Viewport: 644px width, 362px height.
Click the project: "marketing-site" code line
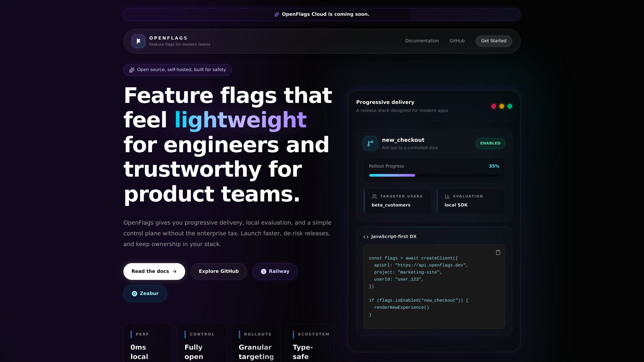coord(408,272)
